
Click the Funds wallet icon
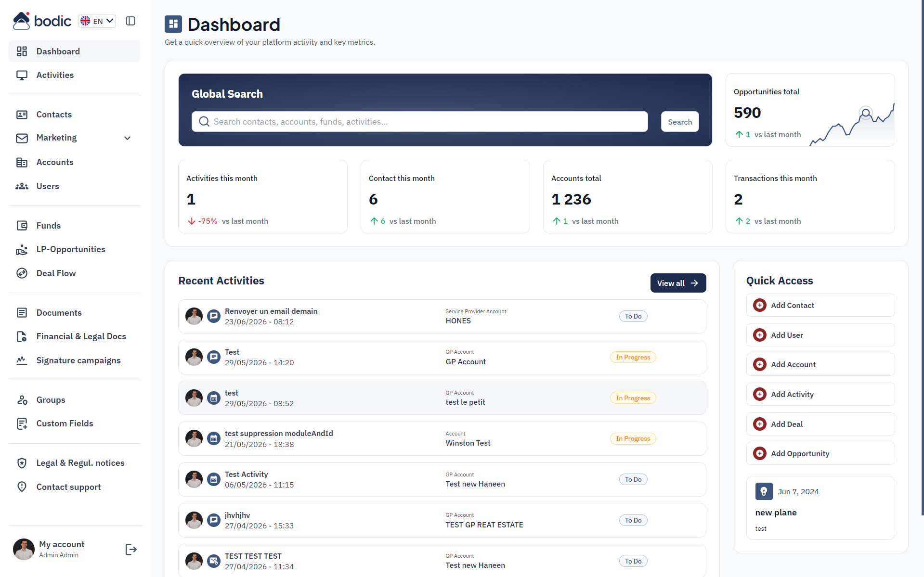click(x=22, y=226)
